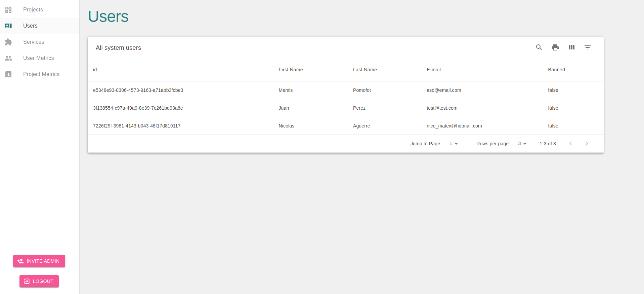This screenshot has width=644, height=294.
Task: Click email test@test.com
Action: point(442,108)
